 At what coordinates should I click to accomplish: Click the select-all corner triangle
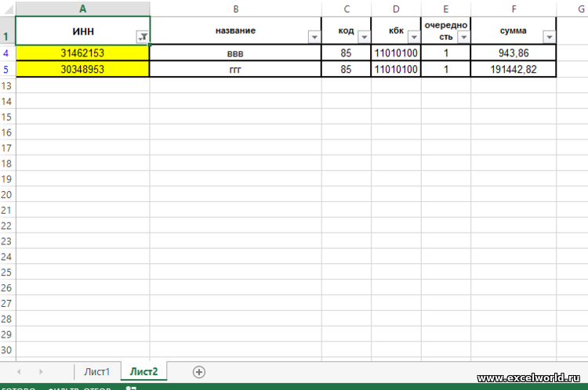pos(8,9)
